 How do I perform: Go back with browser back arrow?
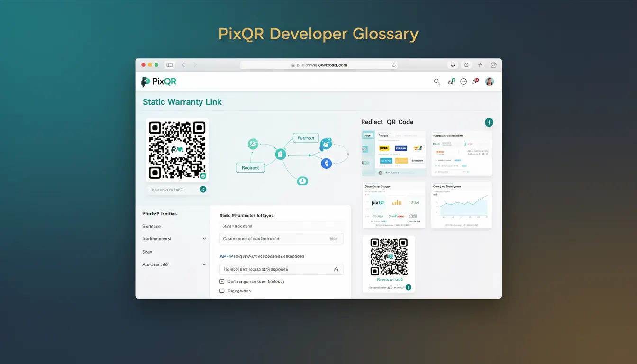click(x=183, y=65)
